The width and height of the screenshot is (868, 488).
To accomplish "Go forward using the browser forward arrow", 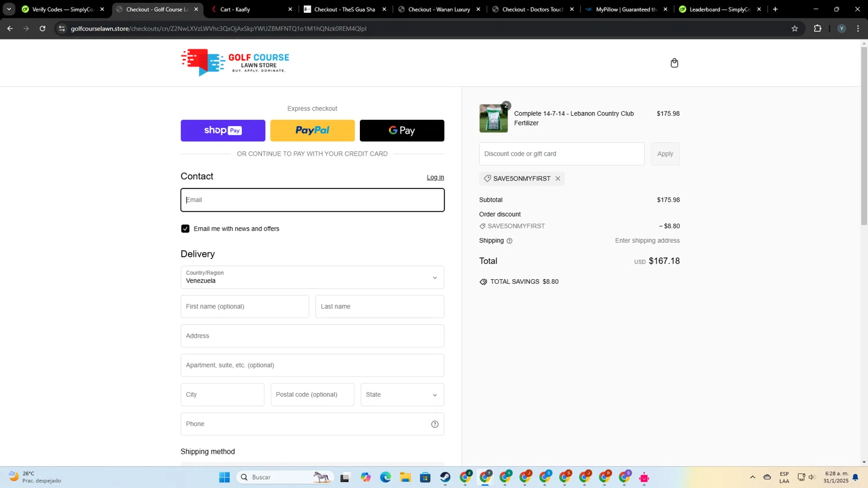I will (x=26, y=28).
